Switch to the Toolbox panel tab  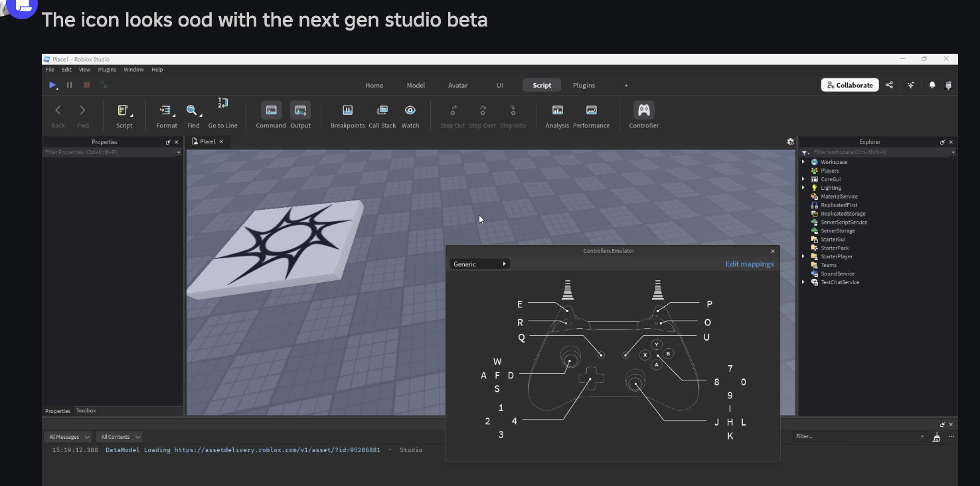(x=86, y=411)
